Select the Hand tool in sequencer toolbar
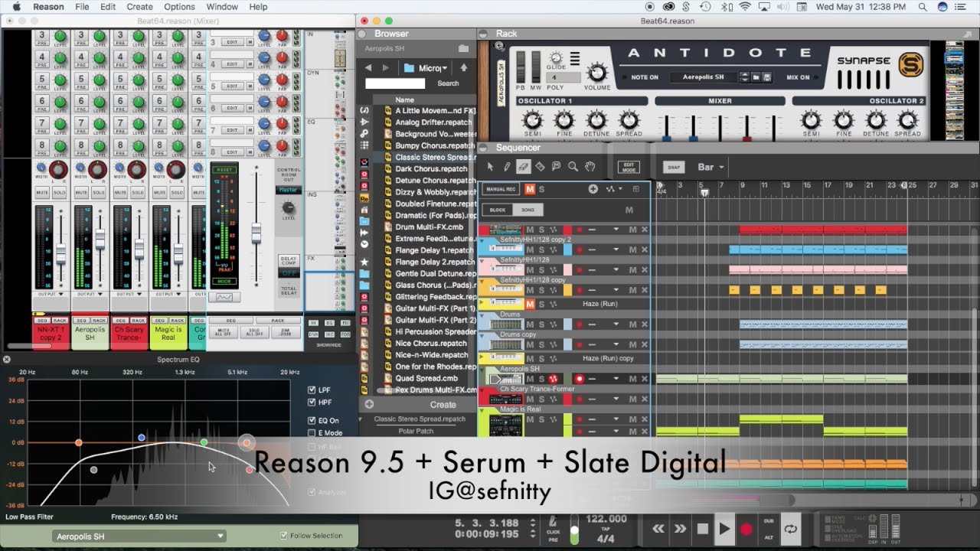980x551 pixels. point(590,166)
